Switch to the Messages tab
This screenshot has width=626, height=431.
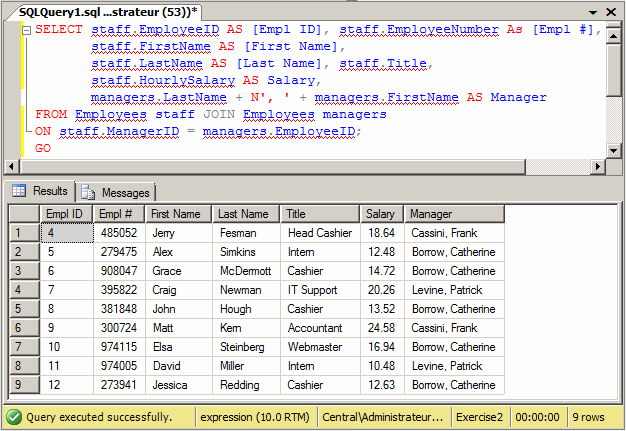(x=115, y=193)
